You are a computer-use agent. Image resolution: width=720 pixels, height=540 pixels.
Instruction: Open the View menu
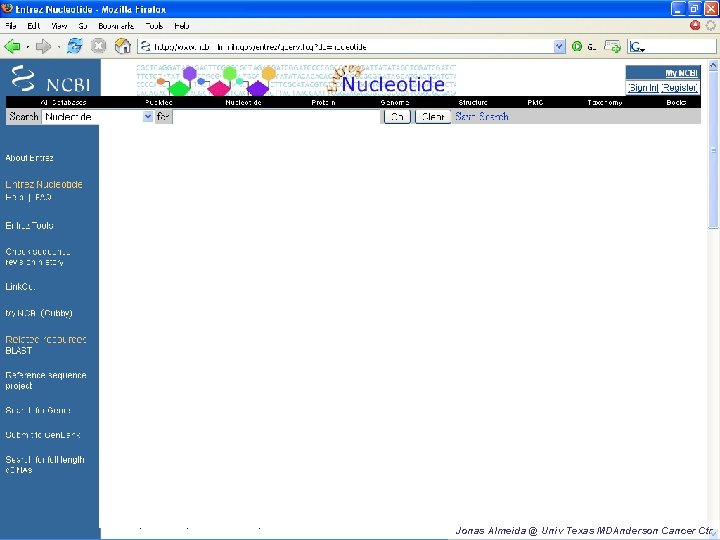pyautogui.click(x=59, y=26)
